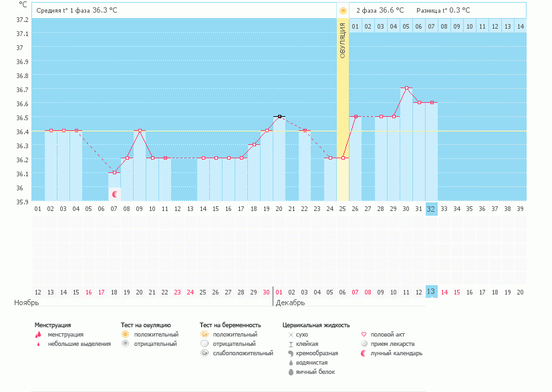Click the отрицательный ovulation test legend icon
This screenshot has height=392, width=552.
click(125, 344)
